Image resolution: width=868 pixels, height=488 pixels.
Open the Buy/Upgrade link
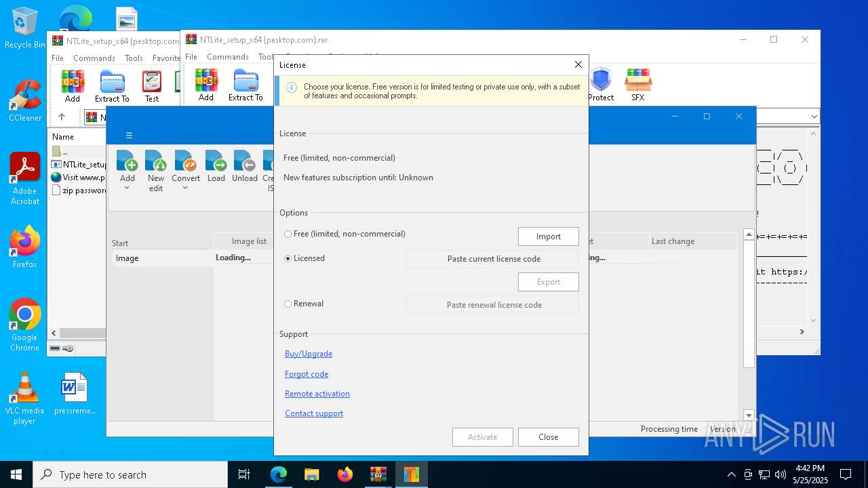[x=309, y=354]
